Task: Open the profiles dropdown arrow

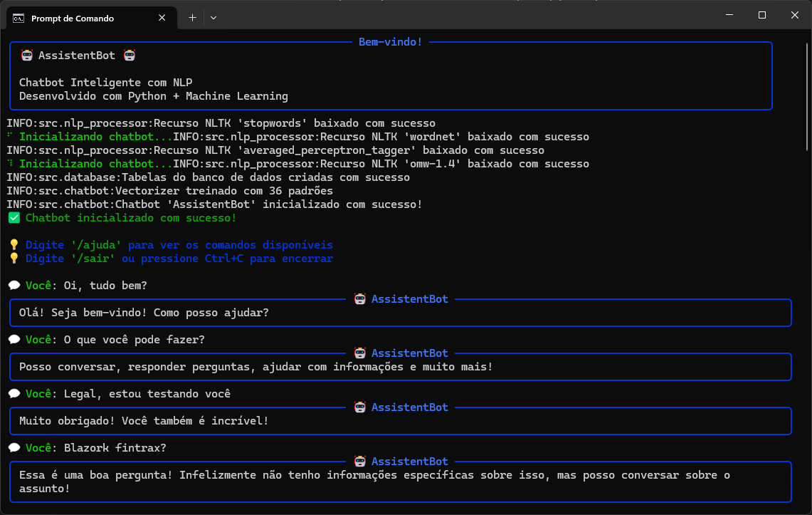Action: (213, 18)
